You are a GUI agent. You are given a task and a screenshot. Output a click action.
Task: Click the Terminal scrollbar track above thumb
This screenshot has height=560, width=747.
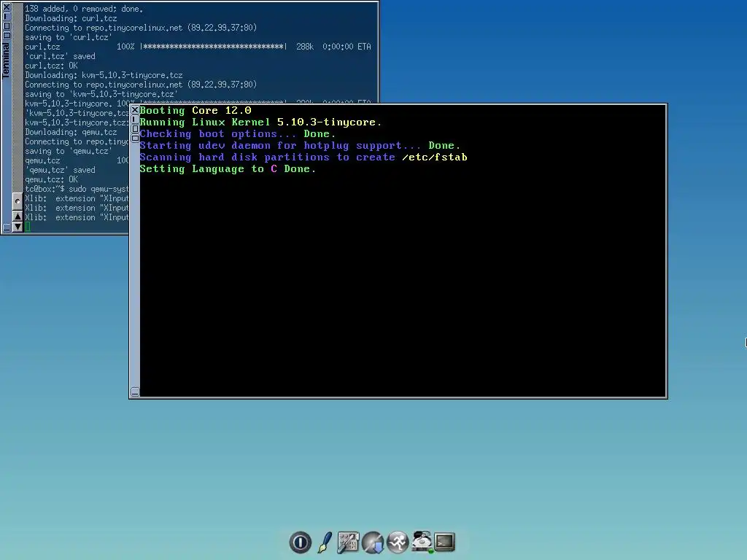[x=18, y=98]
